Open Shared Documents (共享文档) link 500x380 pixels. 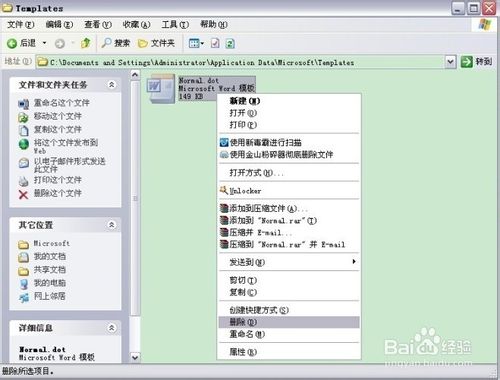pos(50,270)
